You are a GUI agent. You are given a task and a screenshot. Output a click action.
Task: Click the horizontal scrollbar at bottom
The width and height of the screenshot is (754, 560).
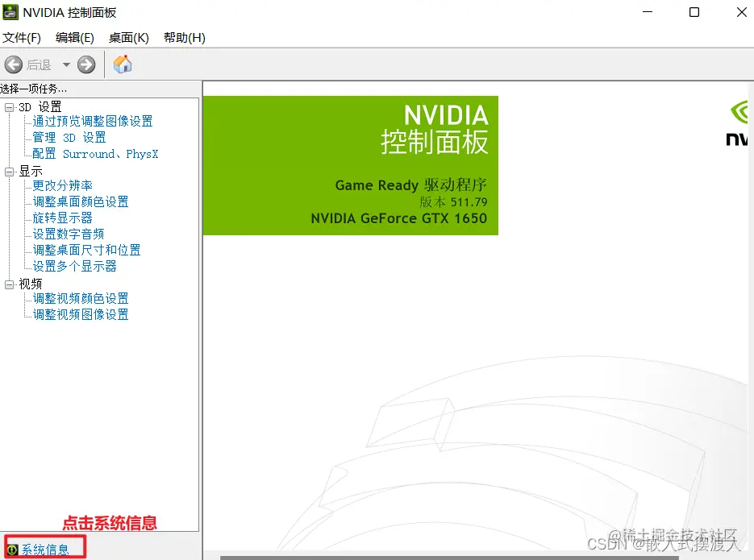[x=449, y=558]
